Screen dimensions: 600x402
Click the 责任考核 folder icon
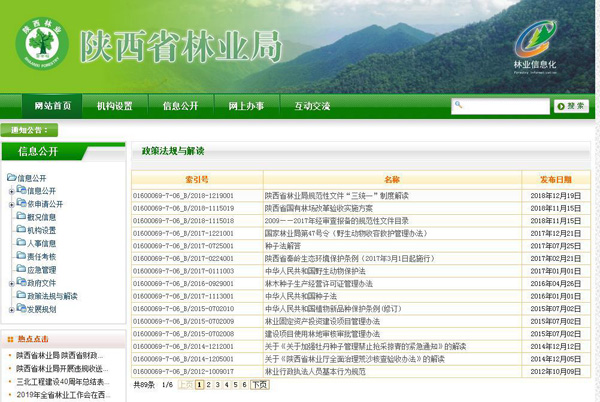pos(20,256)
